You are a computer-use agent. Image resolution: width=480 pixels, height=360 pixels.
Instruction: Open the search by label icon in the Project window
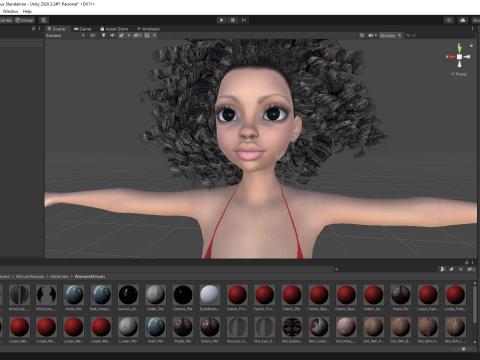pyautogui.click(x=452, y=269)
